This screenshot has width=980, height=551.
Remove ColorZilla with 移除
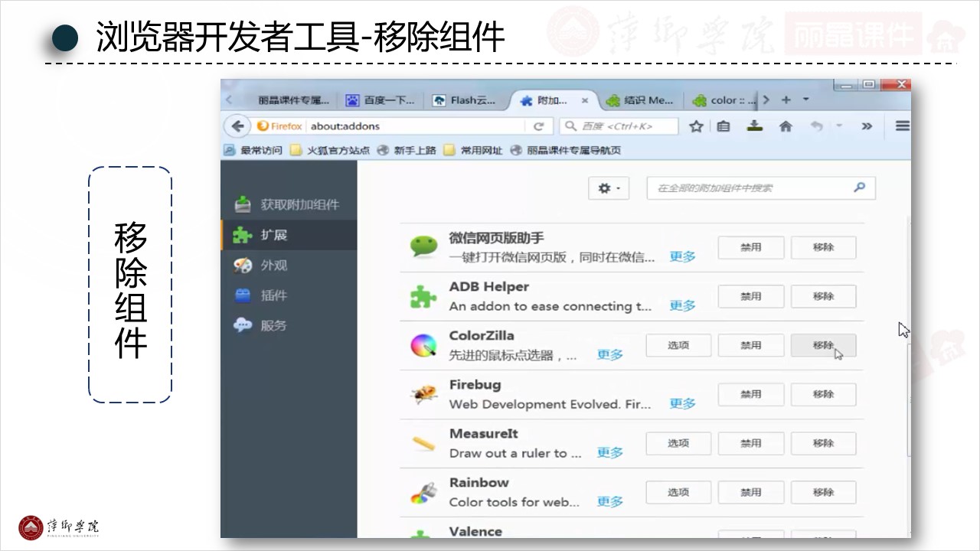click(x=824, y=345)
